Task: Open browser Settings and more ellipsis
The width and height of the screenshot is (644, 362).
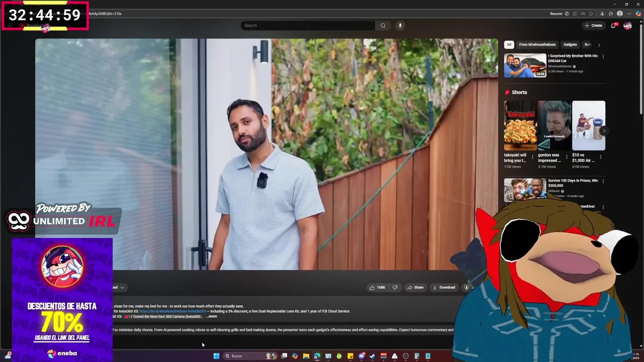Action: pyautogui.click(x=629, y=14)
